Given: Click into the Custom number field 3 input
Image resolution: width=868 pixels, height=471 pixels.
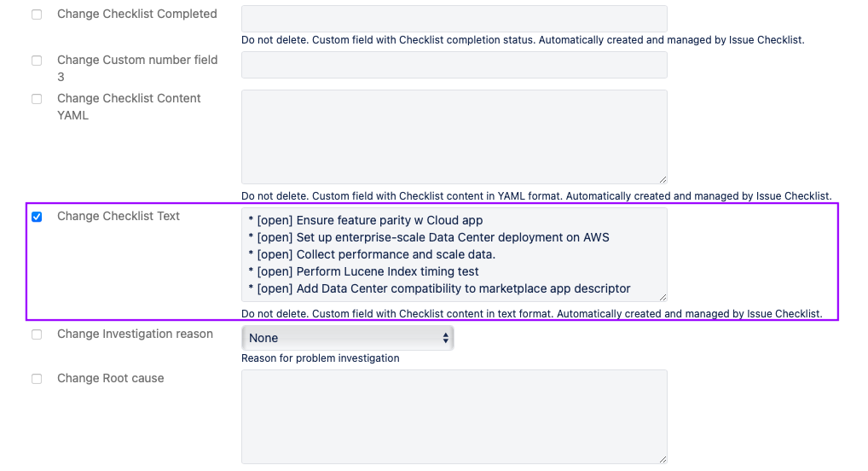Looking at the screenshot, I should point(454,65).
